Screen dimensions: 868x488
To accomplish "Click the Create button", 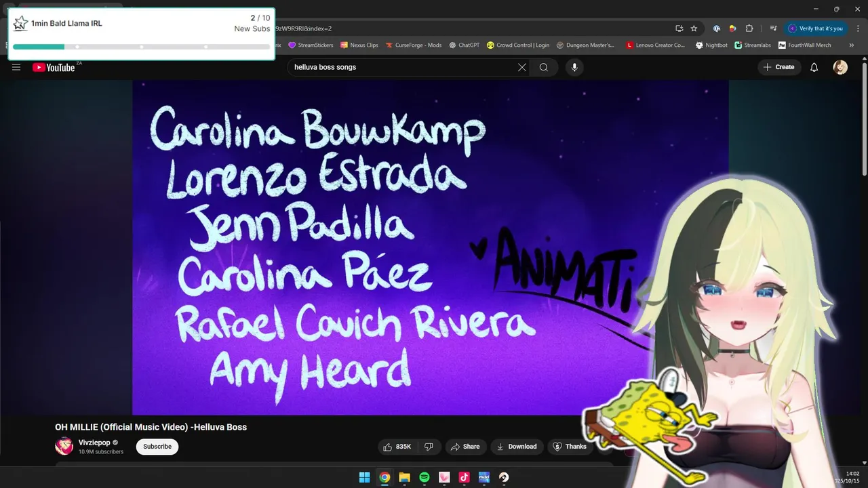I will 779,67.
